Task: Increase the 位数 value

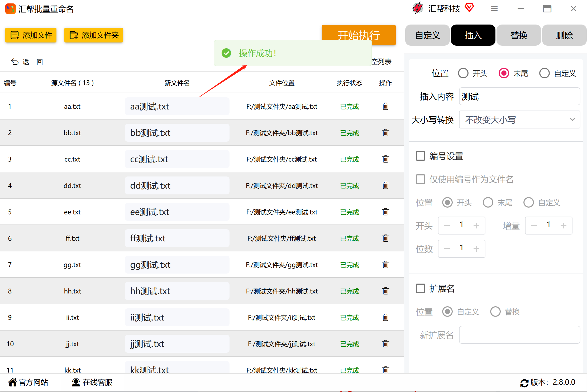Action: point(476,249)
